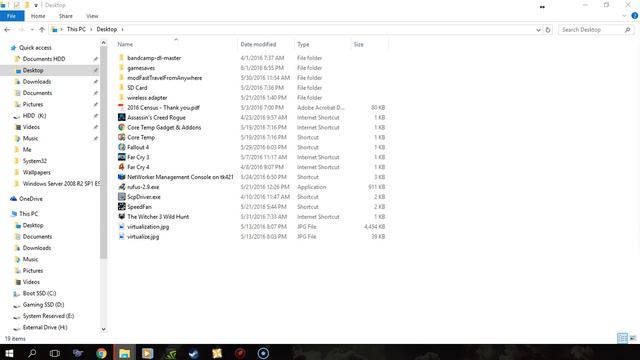Image resolution: width=640 pixels, height=360 pixels.
Task: Open Steam from the taskbar
Action: (194, 353)
